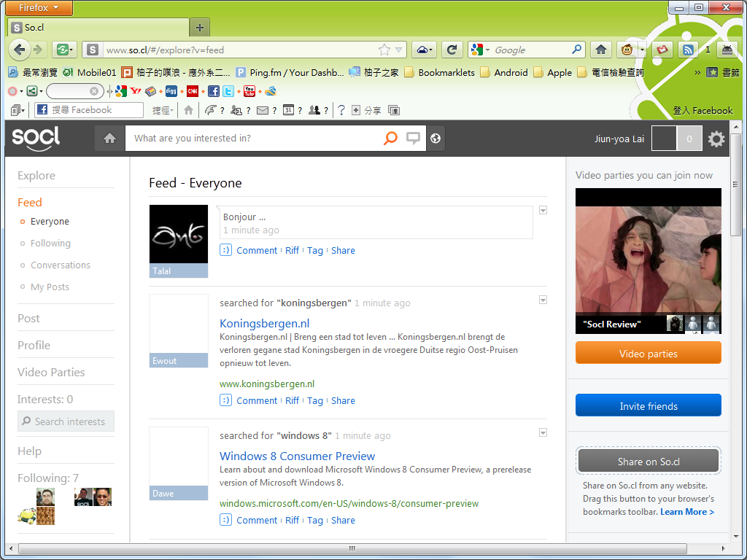Click the vertical page scrollbar thumb

(x=735, y=184)
